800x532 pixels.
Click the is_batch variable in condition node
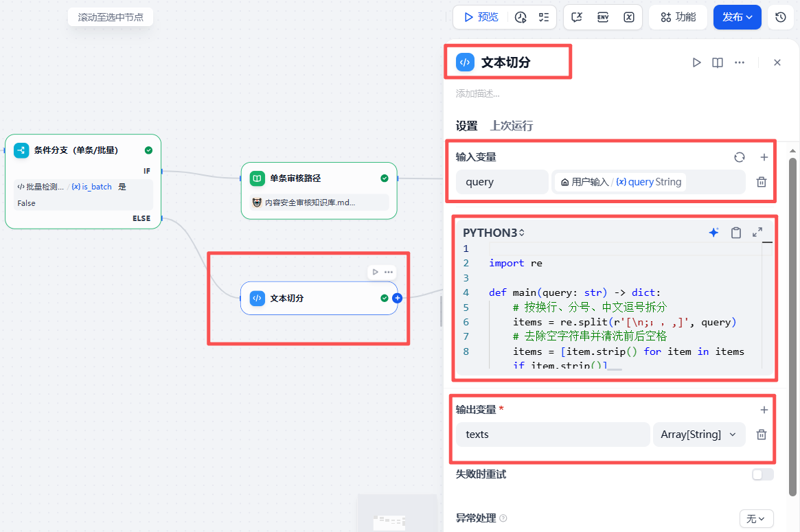coord(92,187)
